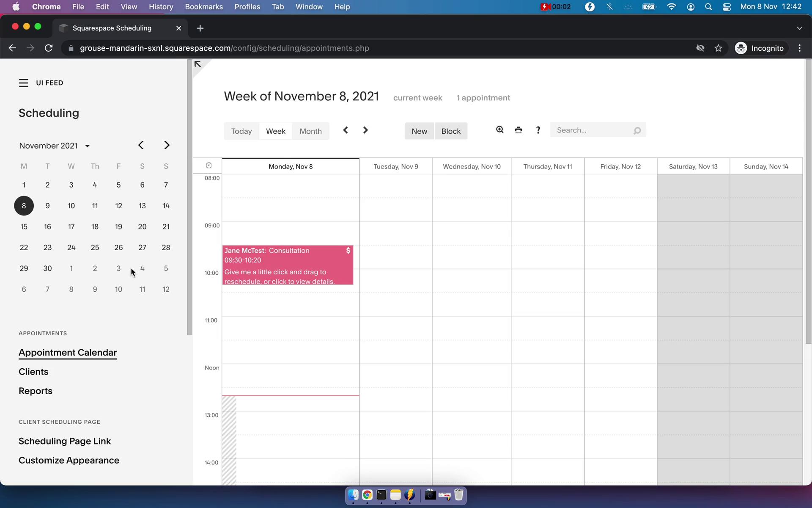Click the Scheduling Page Link option

64,441
